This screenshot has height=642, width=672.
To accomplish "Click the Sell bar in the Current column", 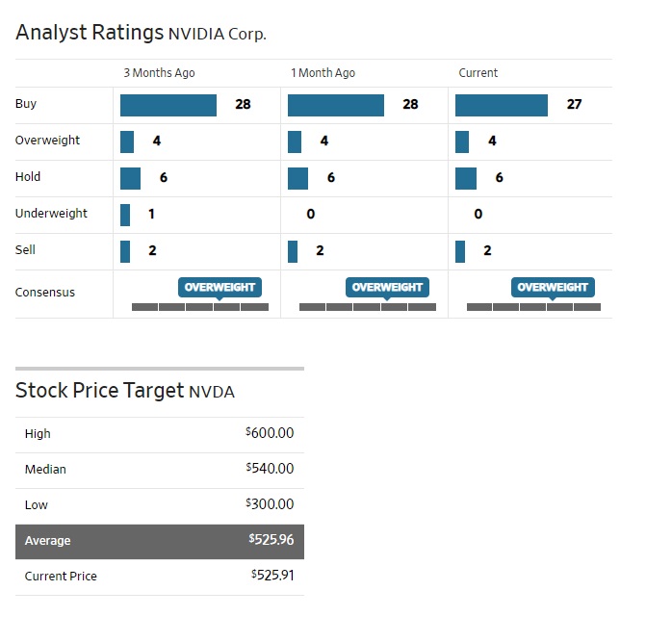I will click(460, 251).
